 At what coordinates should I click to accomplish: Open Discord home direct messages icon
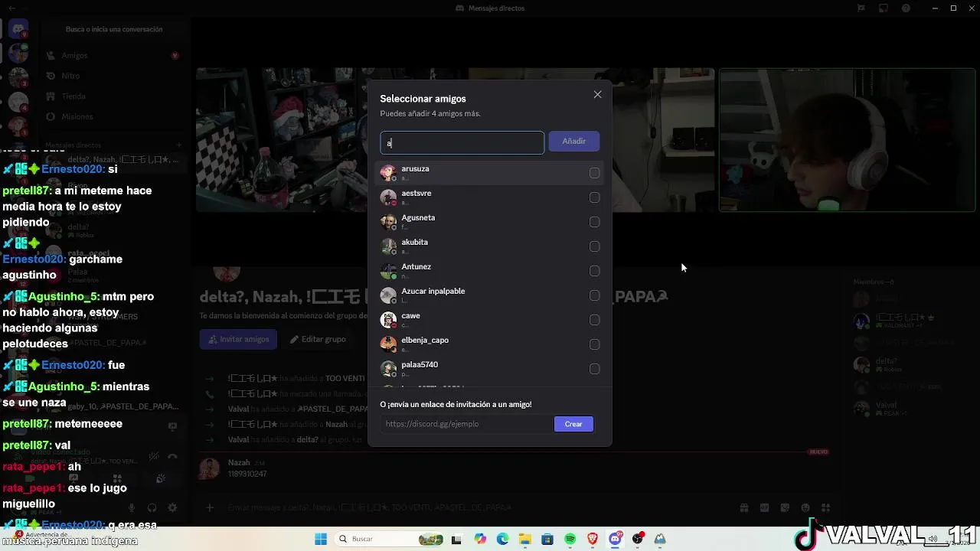tap(18, 29)
